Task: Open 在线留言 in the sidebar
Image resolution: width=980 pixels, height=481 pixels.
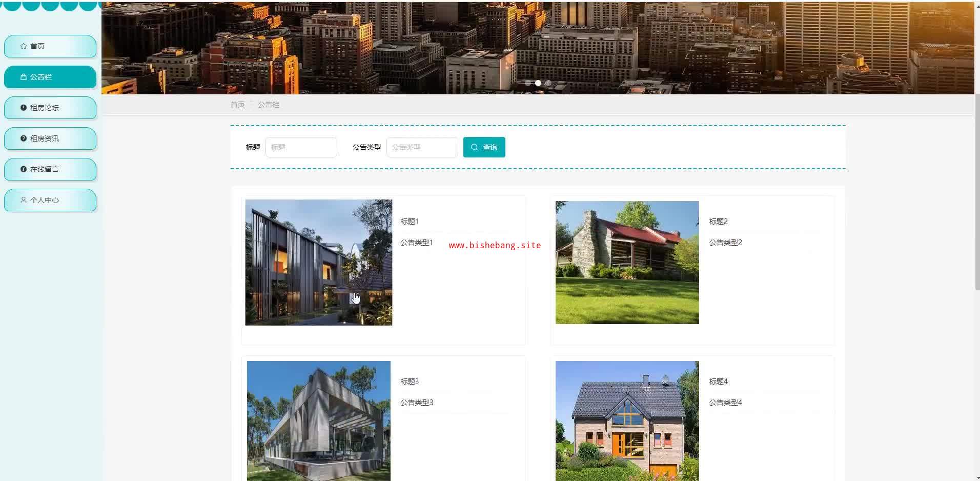Action: coord(50,169)
